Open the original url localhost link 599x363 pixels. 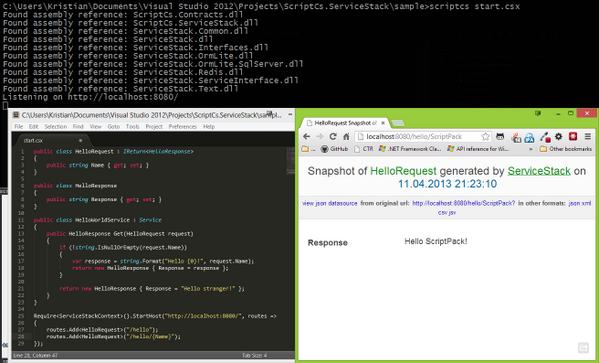(463, 203)
